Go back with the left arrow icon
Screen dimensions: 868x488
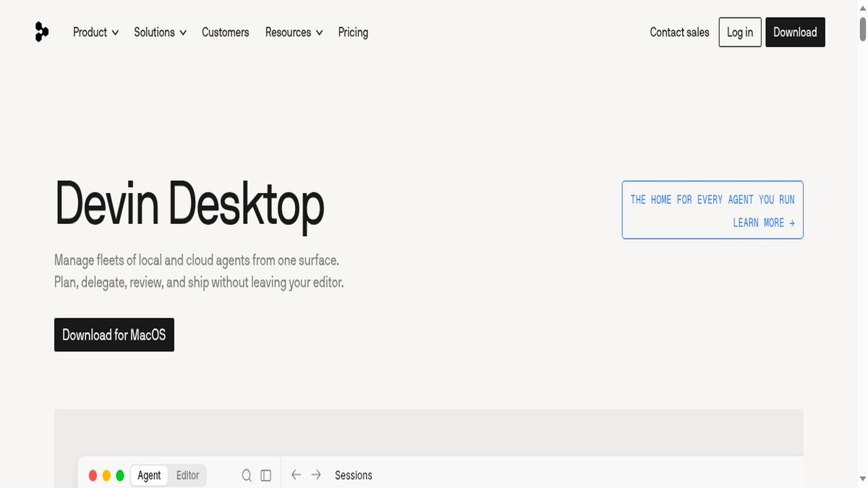pos(296,475)
